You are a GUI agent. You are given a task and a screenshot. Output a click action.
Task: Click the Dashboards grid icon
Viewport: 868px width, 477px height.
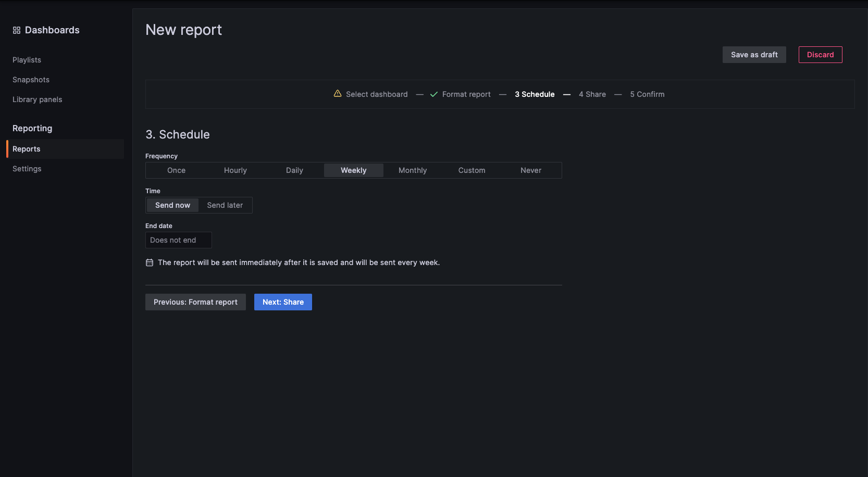click(17, 30)
